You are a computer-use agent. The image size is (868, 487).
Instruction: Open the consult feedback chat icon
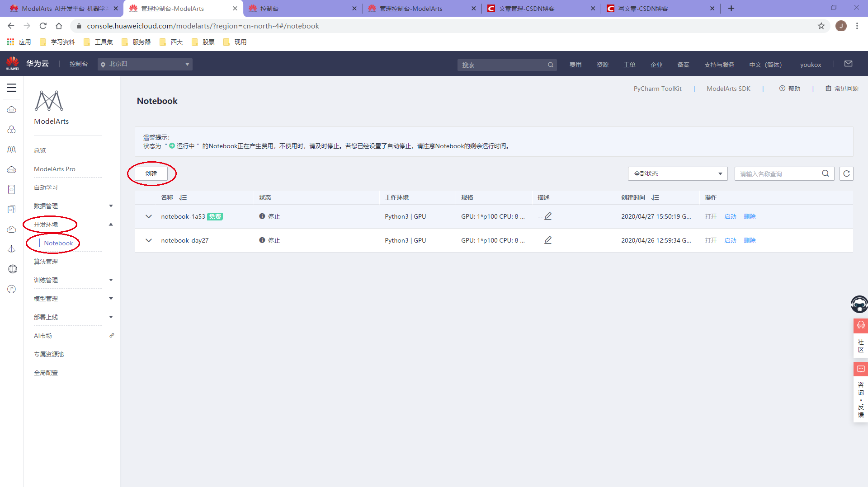tap(861, 369)
